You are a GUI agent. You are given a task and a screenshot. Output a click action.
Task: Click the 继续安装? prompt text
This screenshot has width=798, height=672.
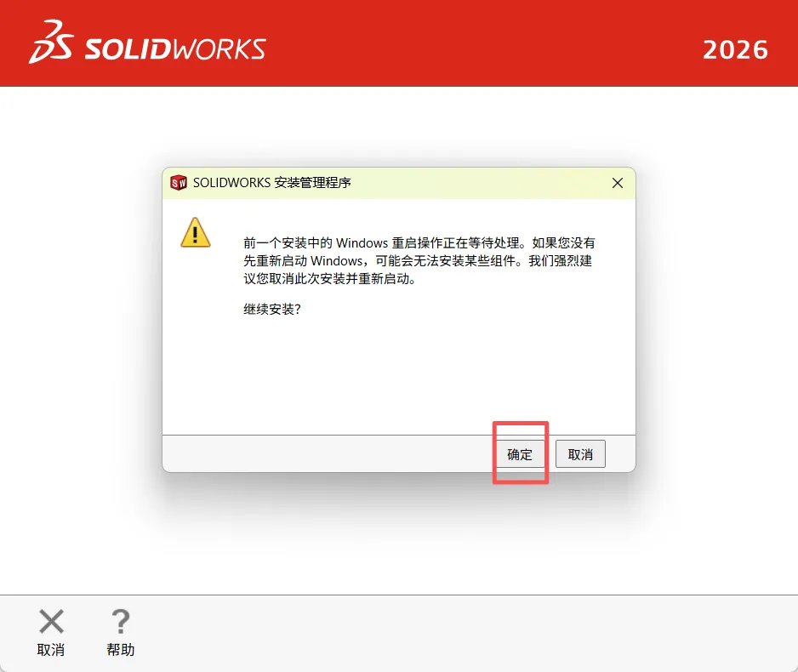coord(272,309)
